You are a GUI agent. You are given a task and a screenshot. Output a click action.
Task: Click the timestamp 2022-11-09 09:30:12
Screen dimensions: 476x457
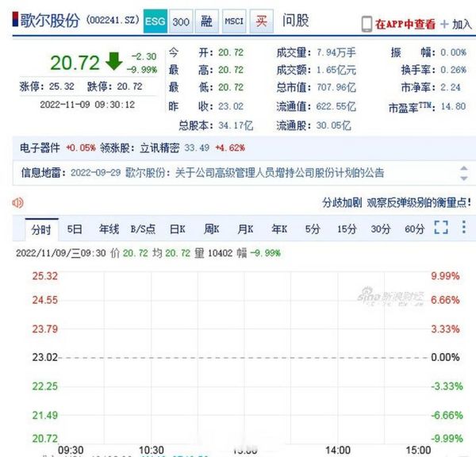pyautogui.click(x=87, y=105)
